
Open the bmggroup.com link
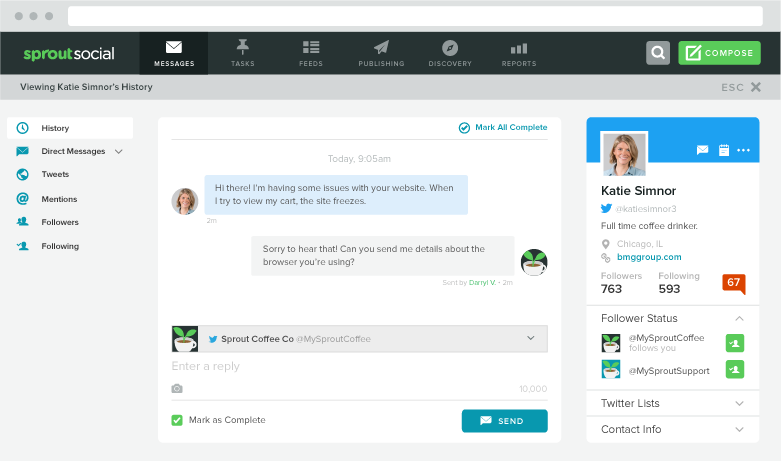coord(649,257)
